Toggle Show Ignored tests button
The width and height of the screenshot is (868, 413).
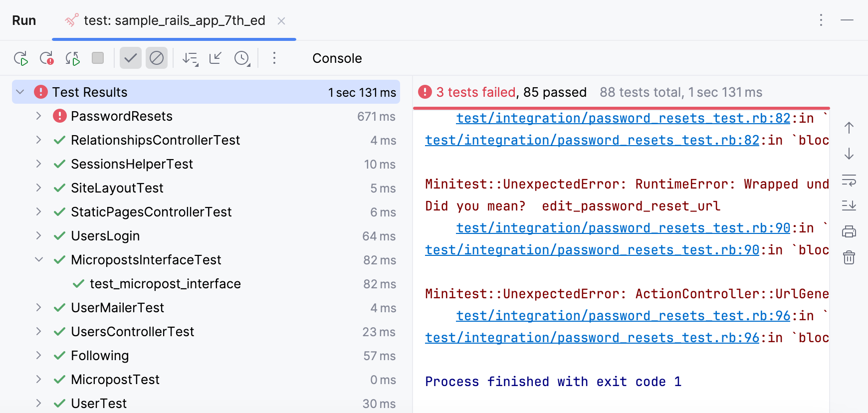(157, 58)
